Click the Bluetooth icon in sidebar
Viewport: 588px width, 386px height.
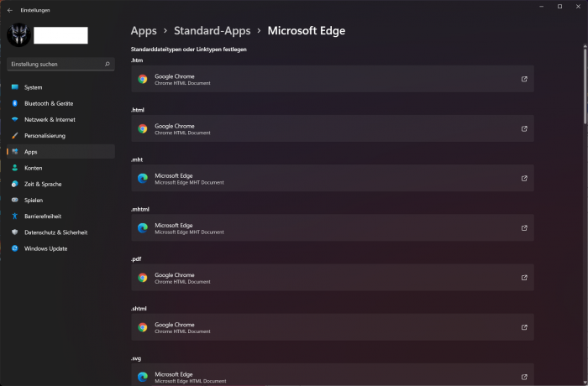(x=15, y=103)
